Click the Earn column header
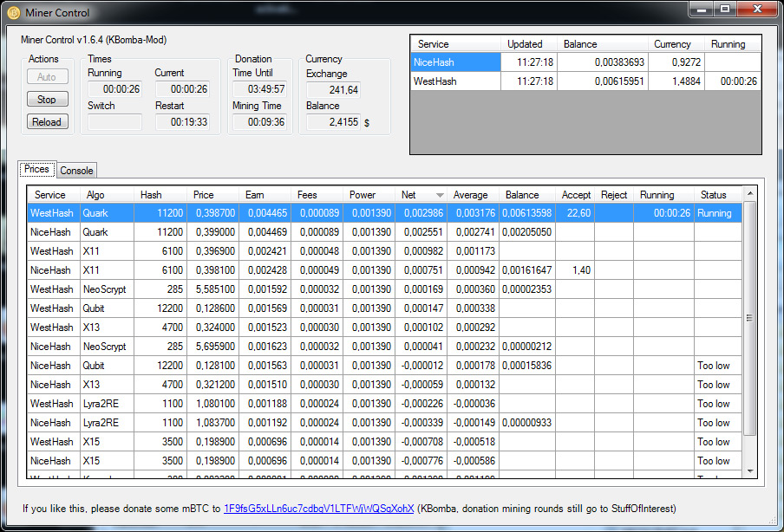The width and height of the screenshot is (784, 532). 265,195
